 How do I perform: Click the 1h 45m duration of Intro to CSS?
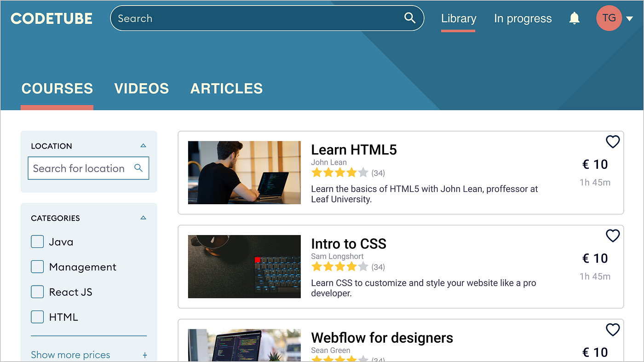click(x=595, y=276)
